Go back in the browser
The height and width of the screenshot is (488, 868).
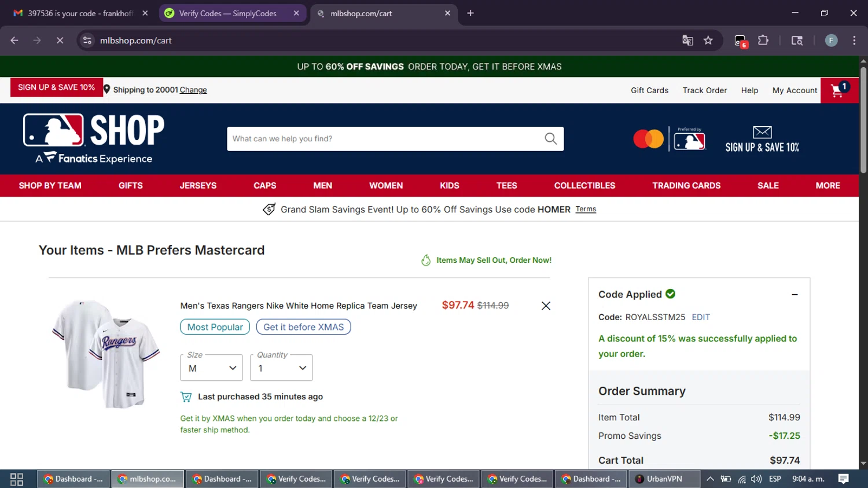14,41
